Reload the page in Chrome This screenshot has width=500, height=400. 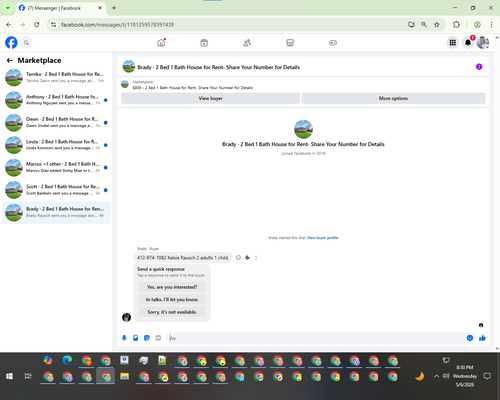pos(37,24)
